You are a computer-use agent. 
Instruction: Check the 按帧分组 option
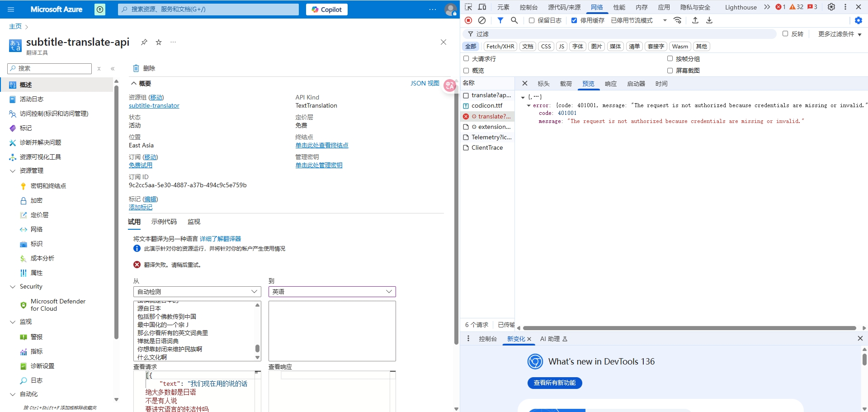670,58
